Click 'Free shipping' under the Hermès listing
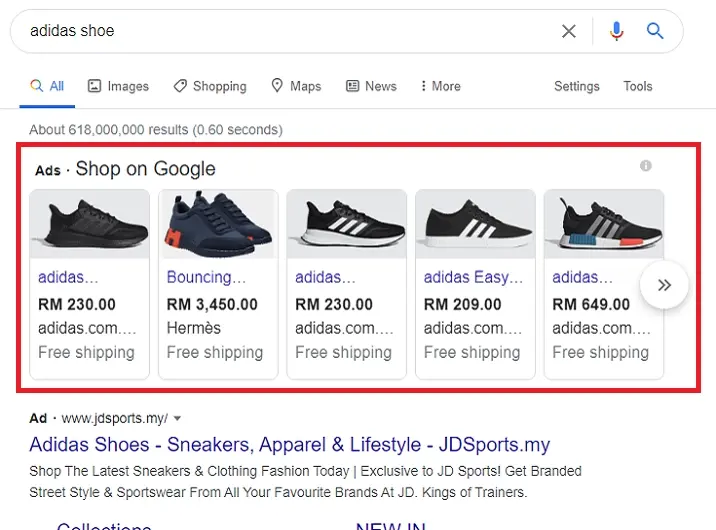The image size is (716, 530). click(x=215, y=352)
